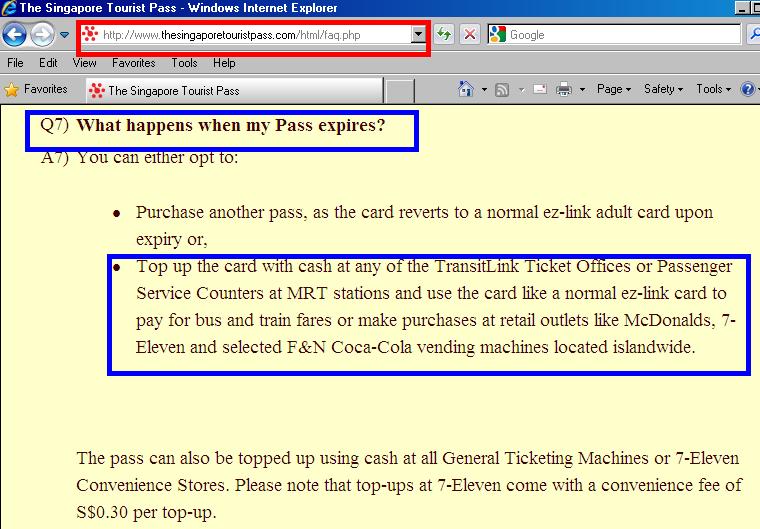Go back with the Back arrow button
The height and width of the screenshot is (529, 760).
click(14, 35)
